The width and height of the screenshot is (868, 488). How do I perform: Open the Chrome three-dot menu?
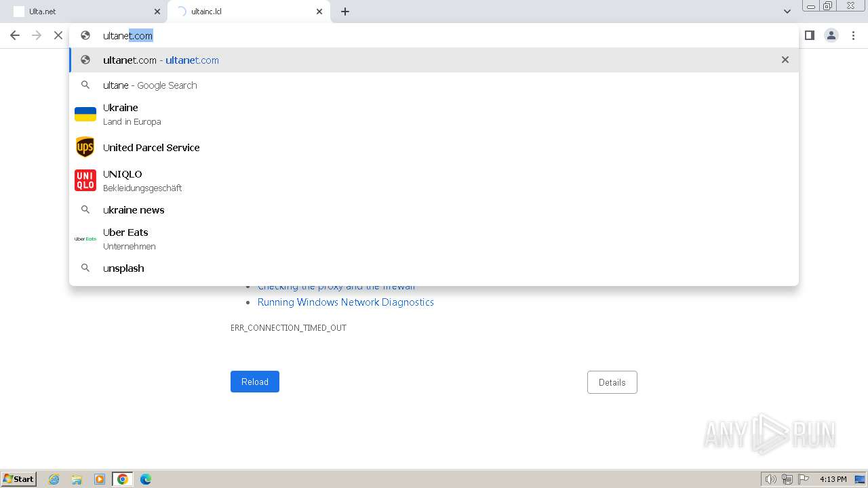pyautogui.click(x=853, y=35)
